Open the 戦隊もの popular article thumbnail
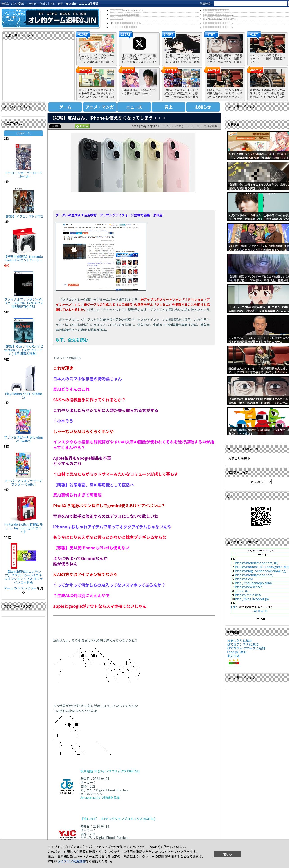Screen dimensions: 289x868 pos(258,421)
